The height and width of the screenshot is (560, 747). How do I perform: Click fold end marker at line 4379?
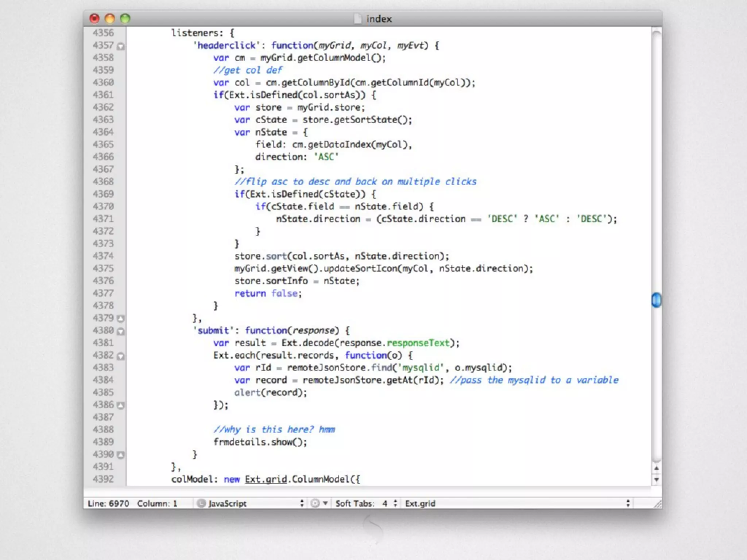click(x=121, y=319)
